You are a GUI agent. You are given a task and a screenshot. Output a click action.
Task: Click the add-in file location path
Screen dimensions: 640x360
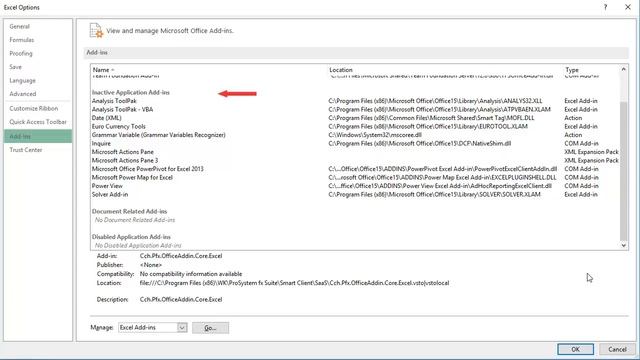coord(294,283)
